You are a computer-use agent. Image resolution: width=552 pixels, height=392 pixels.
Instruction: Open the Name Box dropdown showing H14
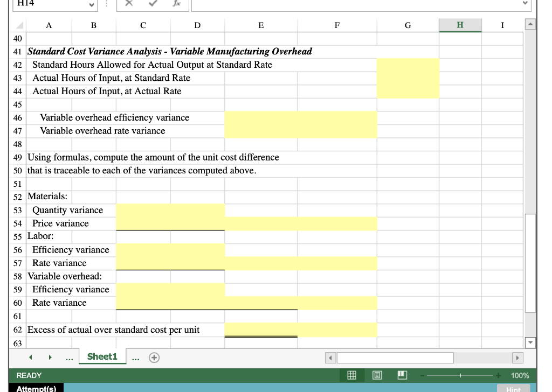[93, 5]
